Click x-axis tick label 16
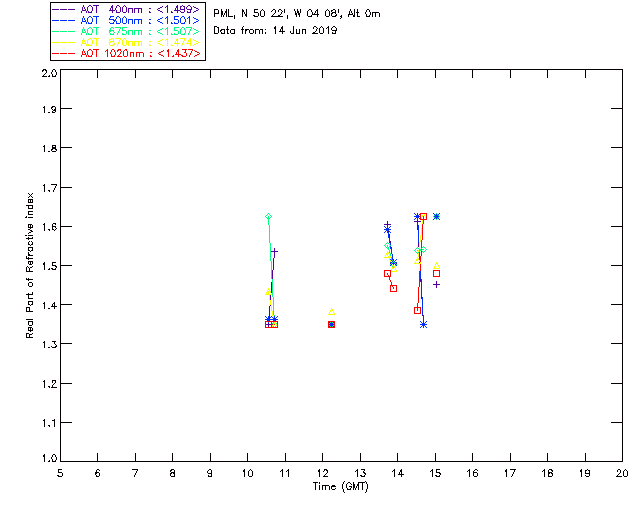The image size is (640, 512). 473,473
